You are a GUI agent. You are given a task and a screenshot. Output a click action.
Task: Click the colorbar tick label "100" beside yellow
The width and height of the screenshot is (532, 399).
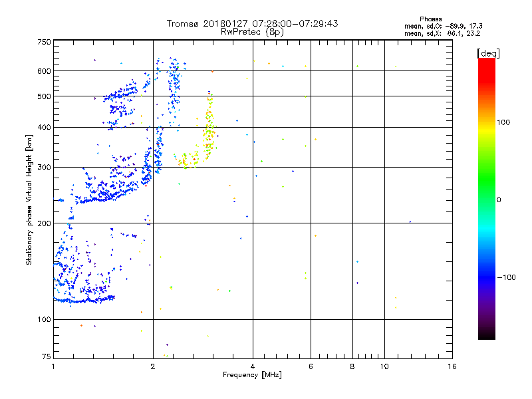pyautogui.click(x=503, y=122)
